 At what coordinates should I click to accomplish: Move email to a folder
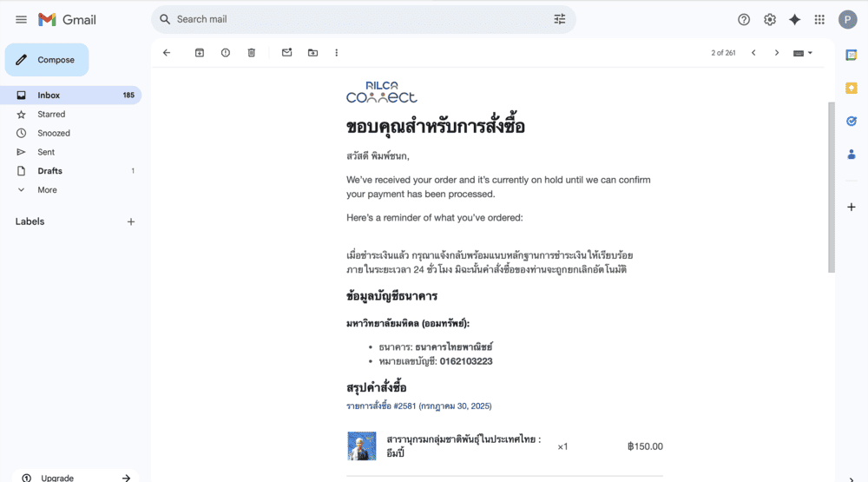point(312,53)
